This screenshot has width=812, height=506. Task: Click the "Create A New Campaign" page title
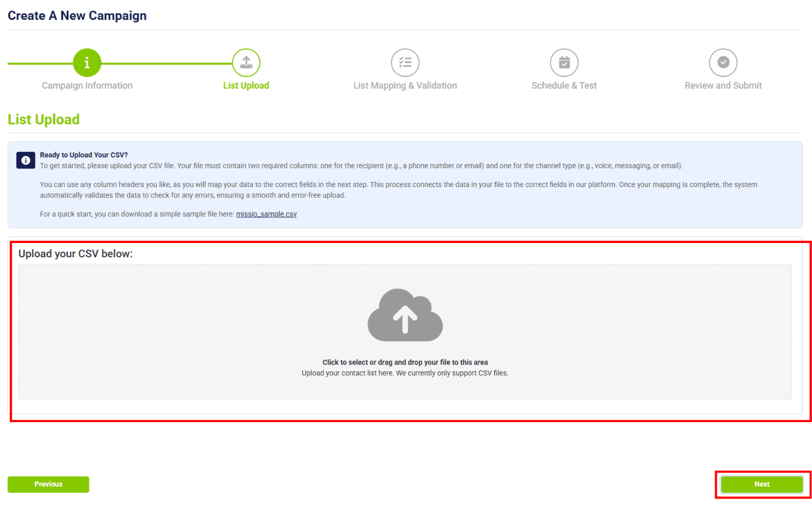[x=77, y=16]
